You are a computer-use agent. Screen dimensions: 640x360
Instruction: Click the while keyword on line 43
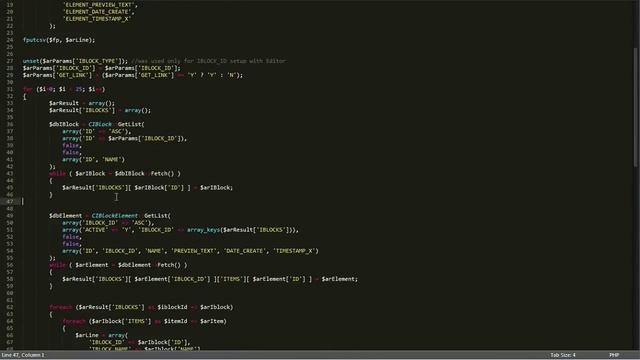tap(57, 173)
